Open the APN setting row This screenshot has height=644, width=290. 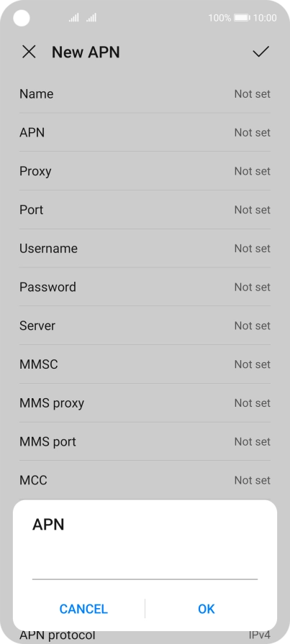tap(145, 133)
